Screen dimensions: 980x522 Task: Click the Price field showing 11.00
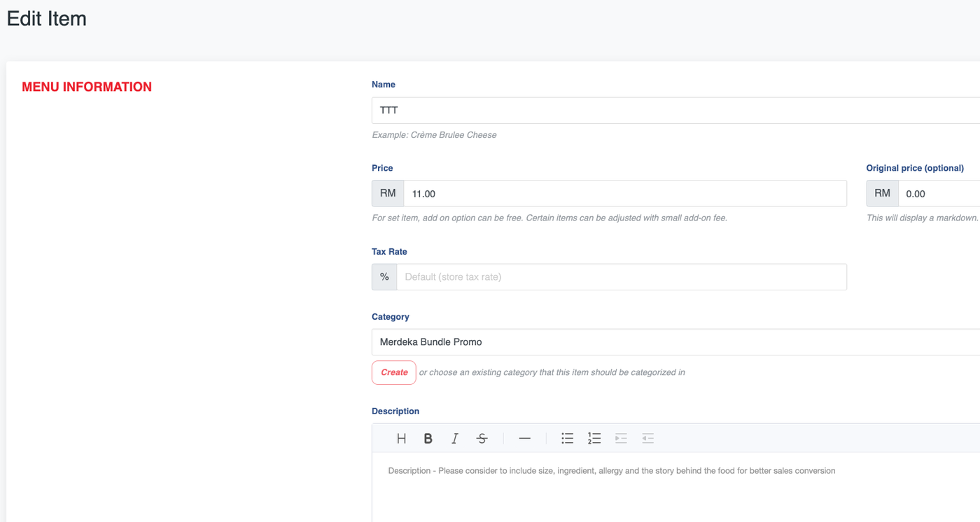[624, 194]
